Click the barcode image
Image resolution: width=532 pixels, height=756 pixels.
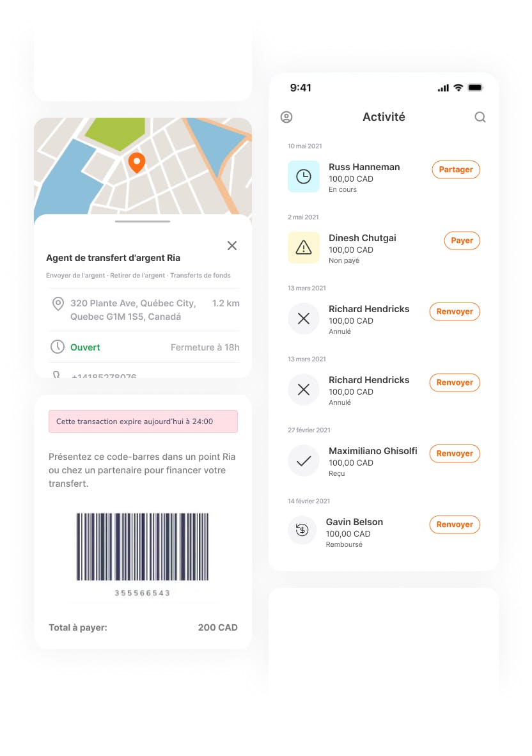pyautogui.click(x=143, y=546)
